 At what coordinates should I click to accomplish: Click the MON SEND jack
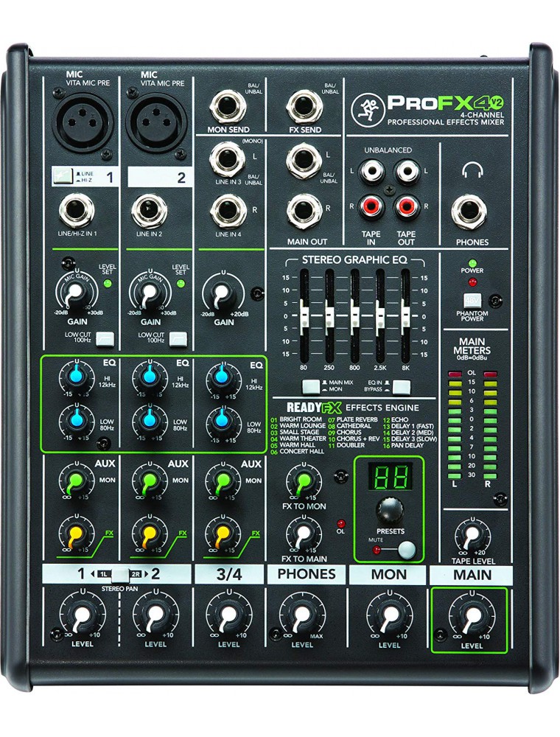coord(228,107)
